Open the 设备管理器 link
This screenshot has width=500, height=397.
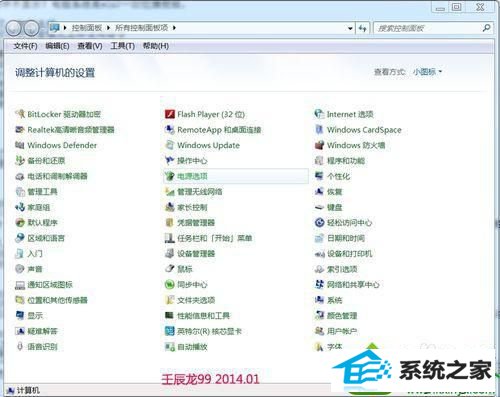(x=196, y=254)
